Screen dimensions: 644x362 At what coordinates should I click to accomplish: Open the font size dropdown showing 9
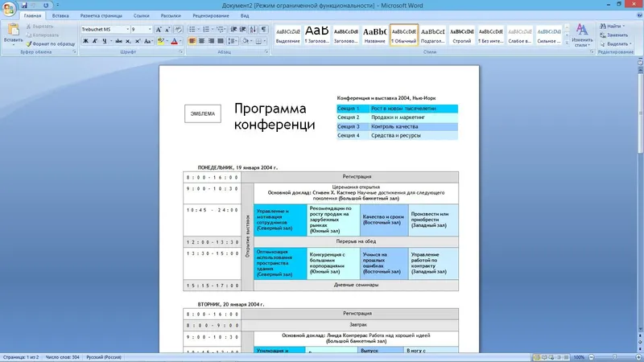pyautogui.click(x=150, y=30)
